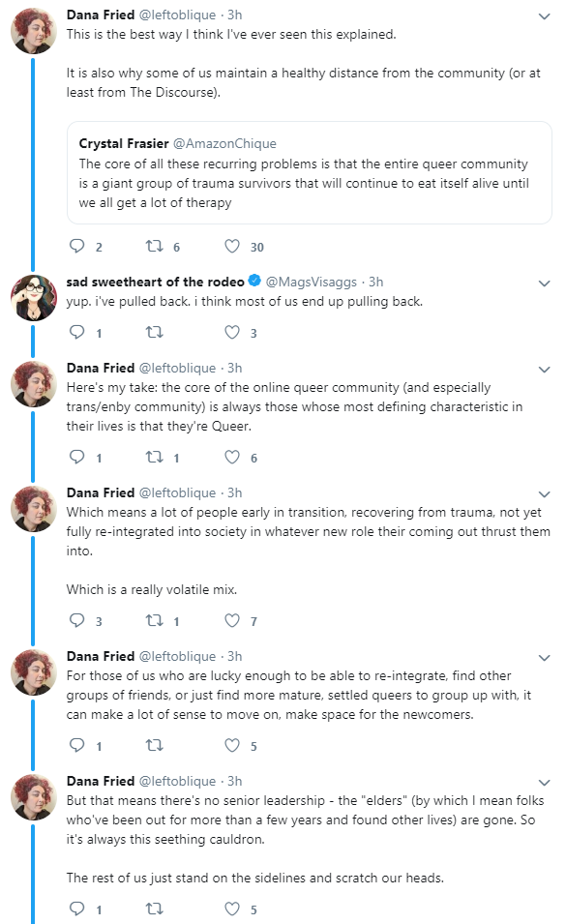The image size is (566, 924).
Task: Open the @MagsVisaggs profile handle
Action: click(x=311, y=282)
